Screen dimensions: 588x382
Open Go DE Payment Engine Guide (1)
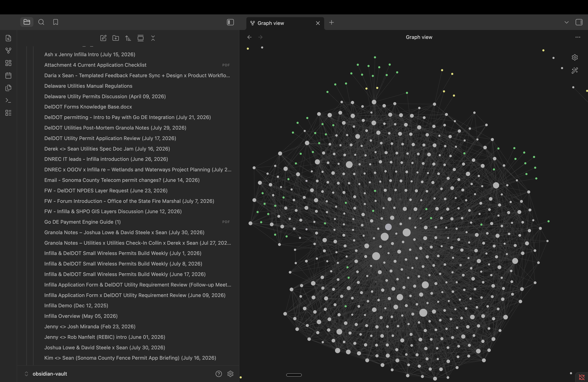point(137,222)
